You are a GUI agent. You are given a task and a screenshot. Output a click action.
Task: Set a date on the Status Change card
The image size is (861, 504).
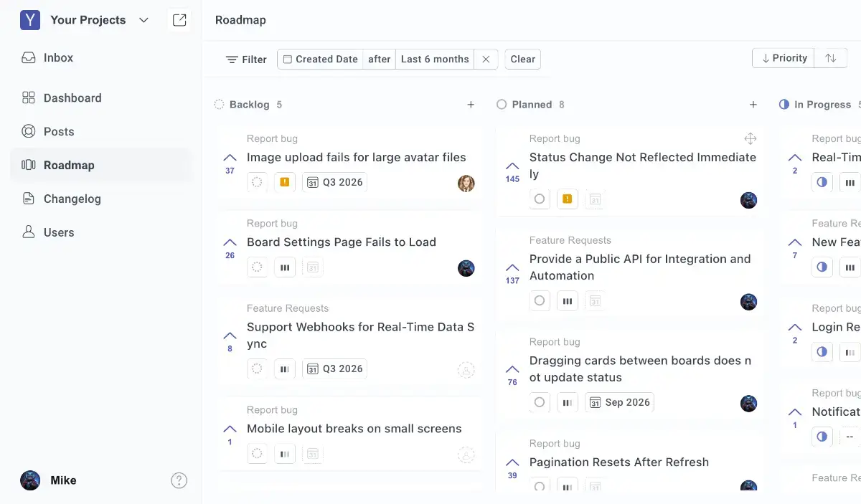595,199
